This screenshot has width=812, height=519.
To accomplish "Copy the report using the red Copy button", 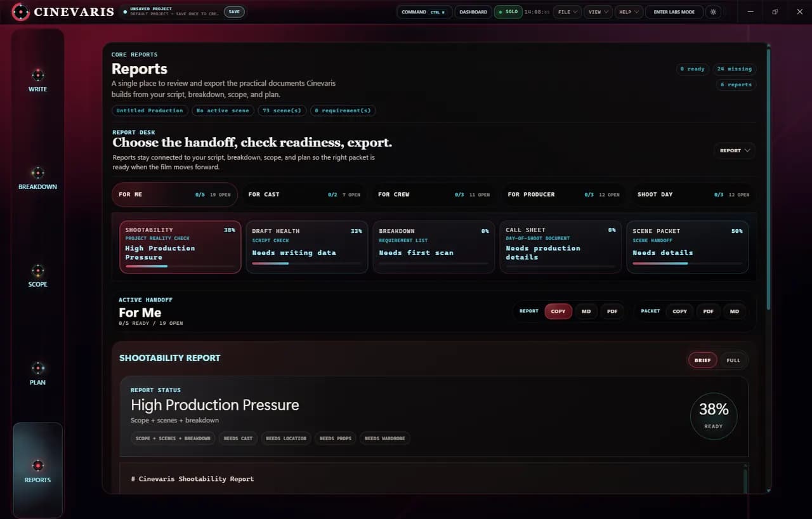I will tap(558, 311).
